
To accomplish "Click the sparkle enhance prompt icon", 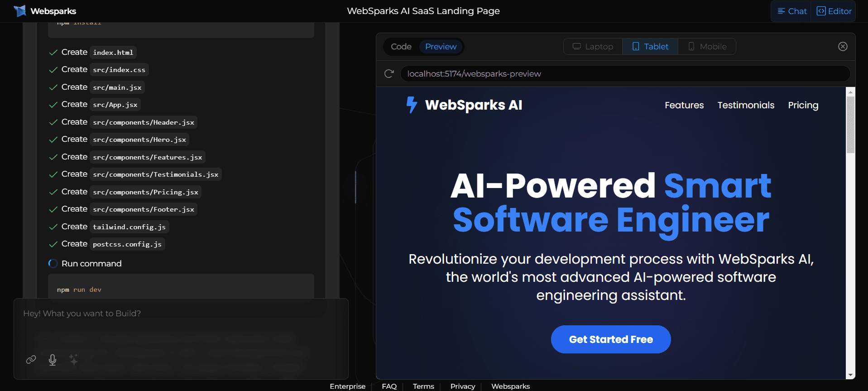I will click(73, 359).
